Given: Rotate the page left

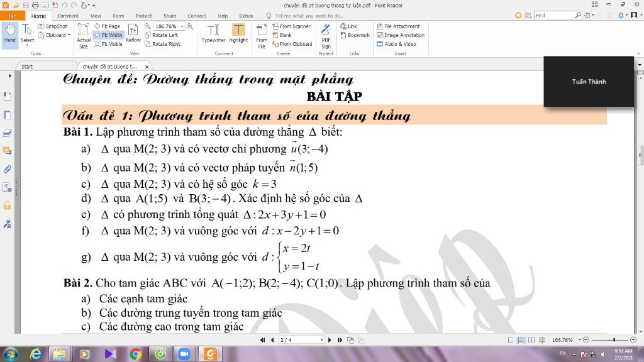Looking at the screenshot, I should (162, 35).
